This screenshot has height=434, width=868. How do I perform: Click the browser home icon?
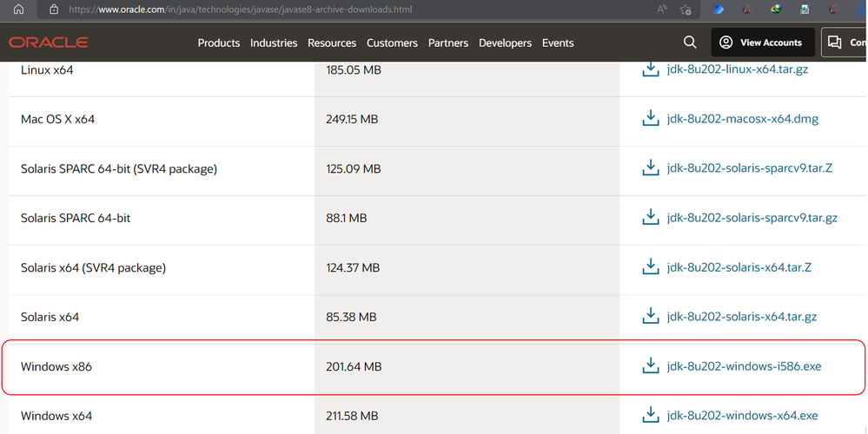coord(18,10)
